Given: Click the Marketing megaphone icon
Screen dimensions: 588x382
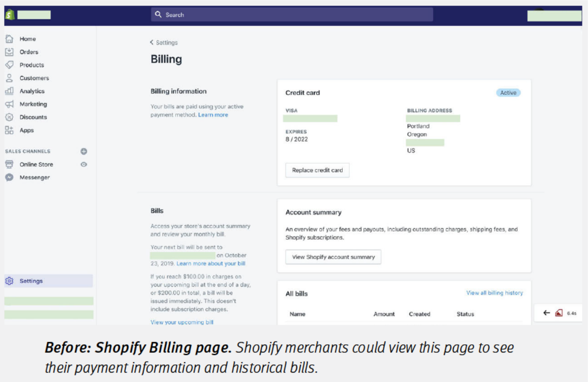Looking at the screenshot, I should pos(9,104).
